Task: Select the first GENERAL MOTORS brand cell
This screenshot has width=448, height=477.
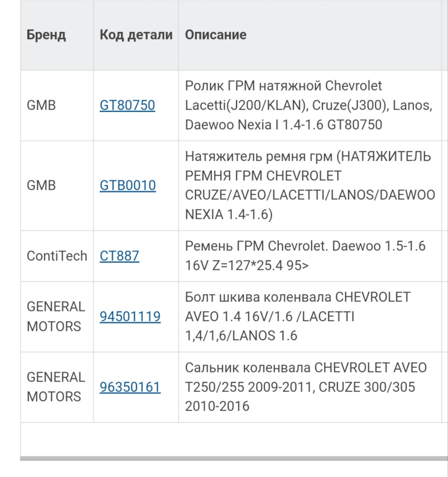Action: 56,316
